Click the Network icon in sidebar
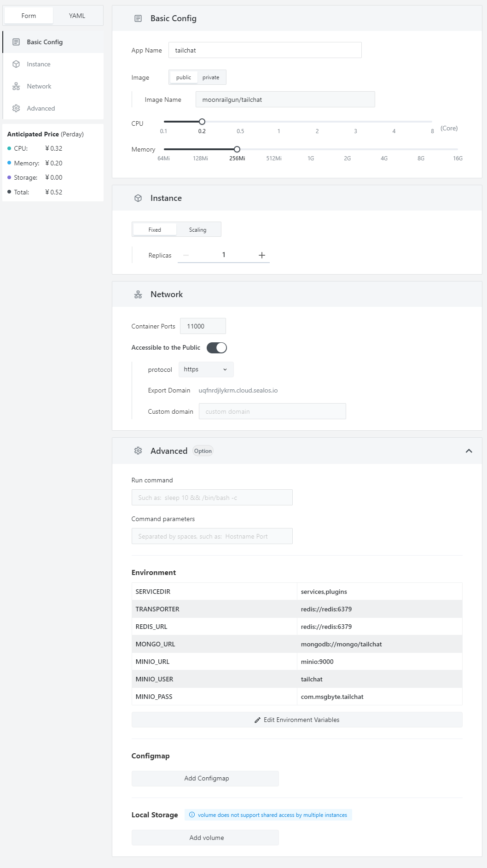The width and height of the screenshot is (487, 868). (16, 86)
